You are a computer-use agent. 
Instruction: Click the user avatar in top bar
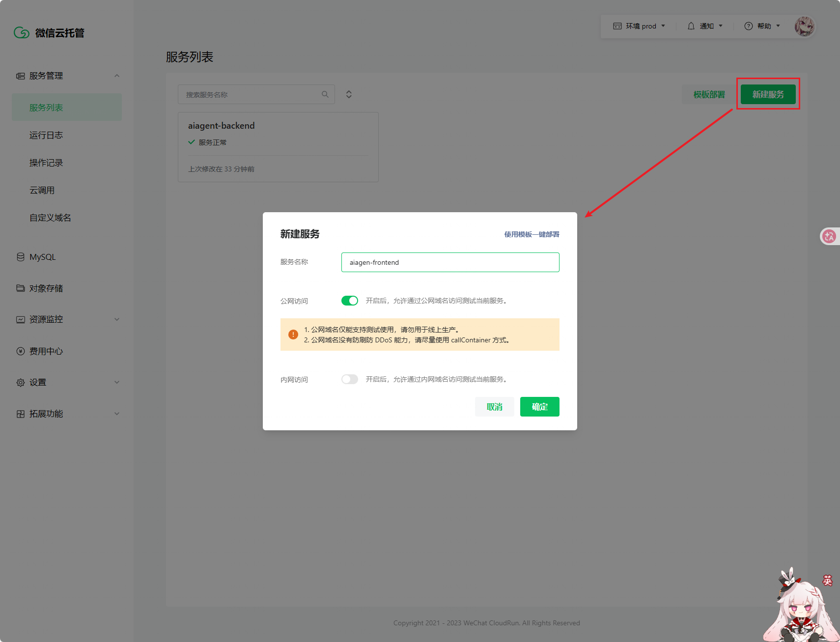804,26
